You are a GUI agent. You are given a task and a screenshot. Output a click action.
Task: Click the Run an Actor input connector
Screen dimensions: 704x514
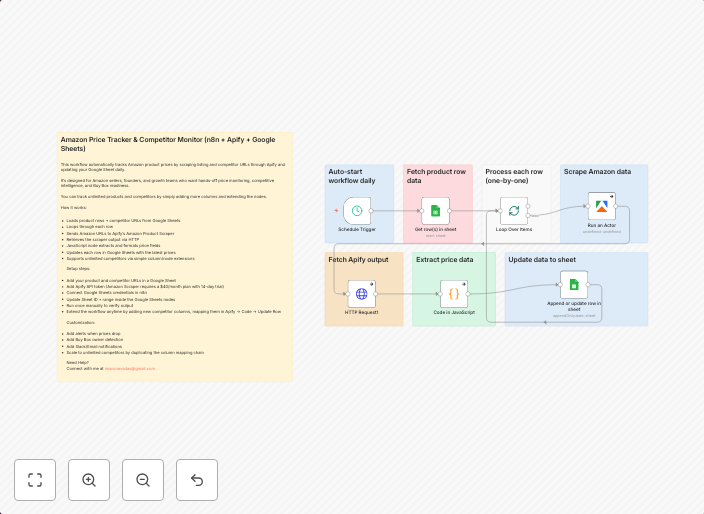pyautogui.click(x=588, y=206)
